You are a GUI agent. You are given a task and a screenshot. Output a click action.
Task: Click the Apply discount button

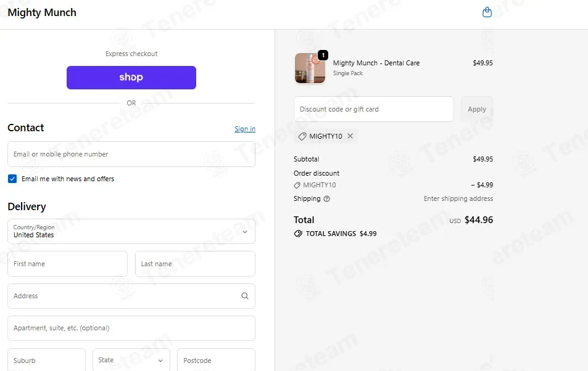pos(476,109)
